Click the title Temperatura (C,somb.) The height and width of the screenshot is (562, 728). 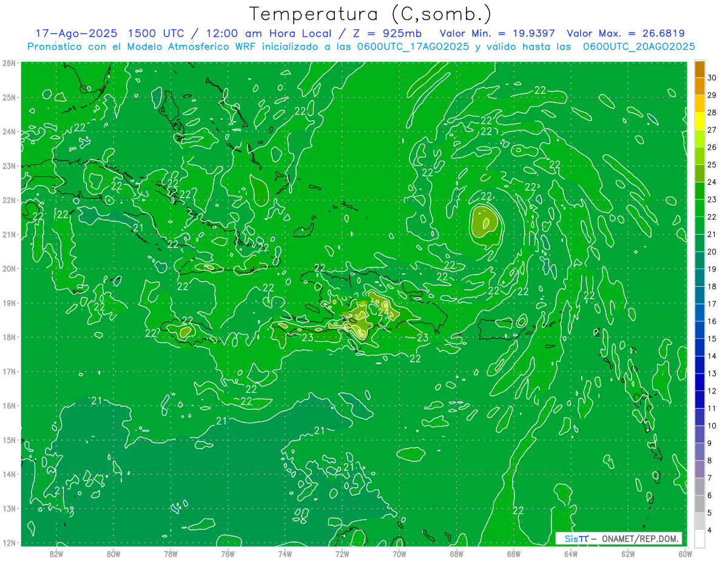pyautogui.click(x=371, y=14)
